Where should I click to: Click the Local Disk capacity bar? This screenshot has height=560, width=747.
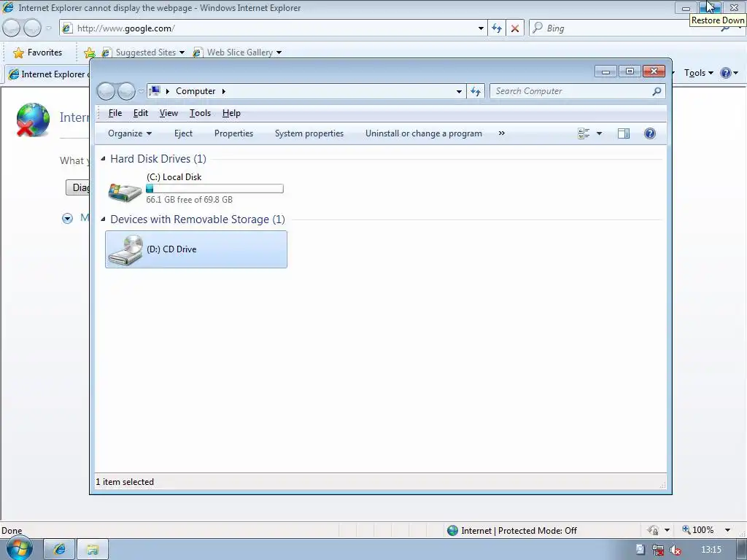point(215,189)
